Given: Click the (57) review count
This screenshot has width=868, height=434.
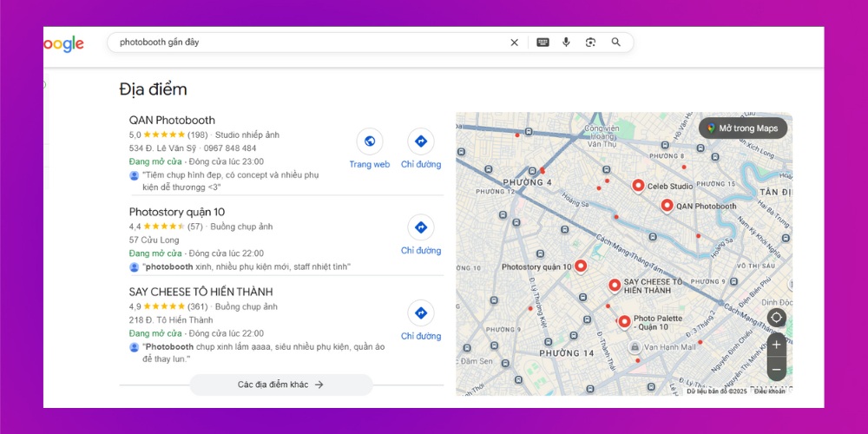Looking at the screenshot, I should [194, 227].
